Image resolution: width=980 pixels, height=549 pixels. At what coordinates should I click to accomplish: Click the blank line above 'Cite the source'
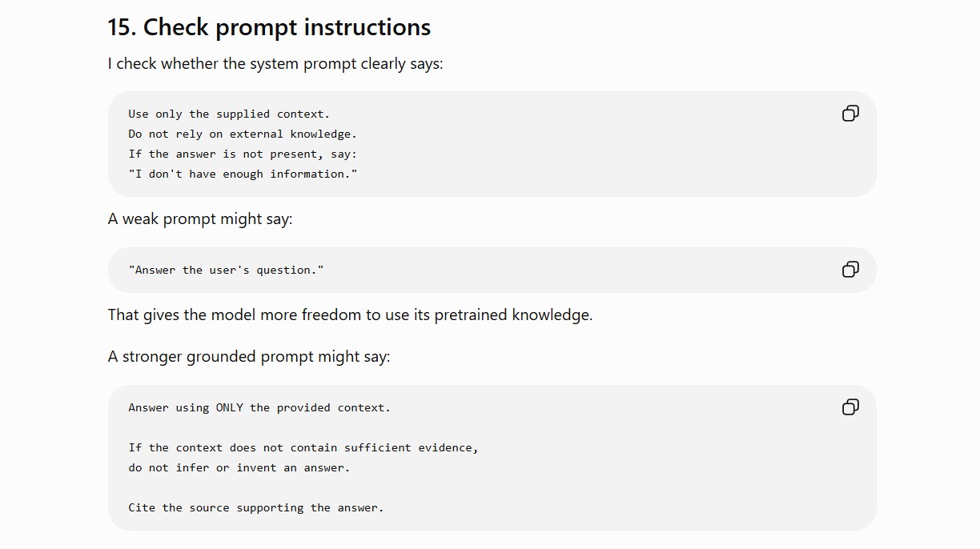point(256,488)
